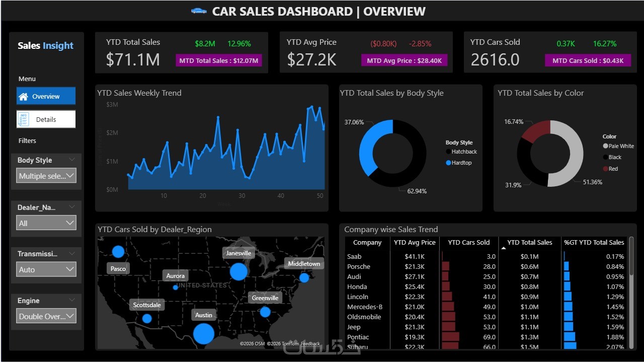Collapse the Dealer_Name slicer header chevron
The image size is (644, 362).
72,207
